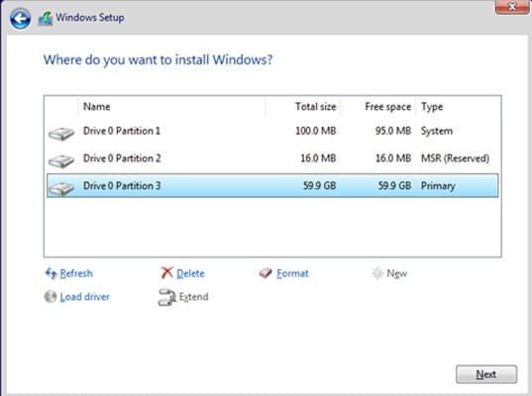Close the Windows Setup window
Screen dimensions: 532x396
click(512, 7)
